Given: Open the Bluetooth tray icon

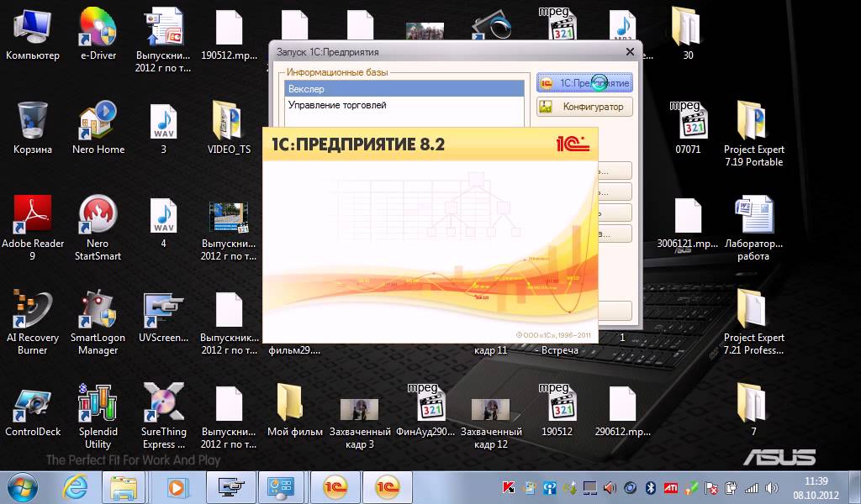Looking at the screenshot, I should click(x=650, y=487).
